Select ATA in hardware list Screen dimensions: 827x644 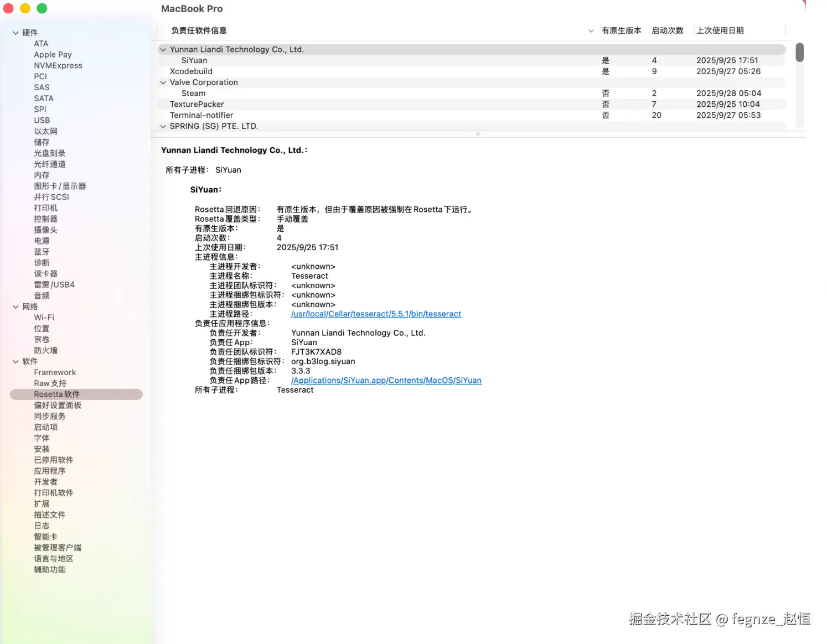point(41,44)
